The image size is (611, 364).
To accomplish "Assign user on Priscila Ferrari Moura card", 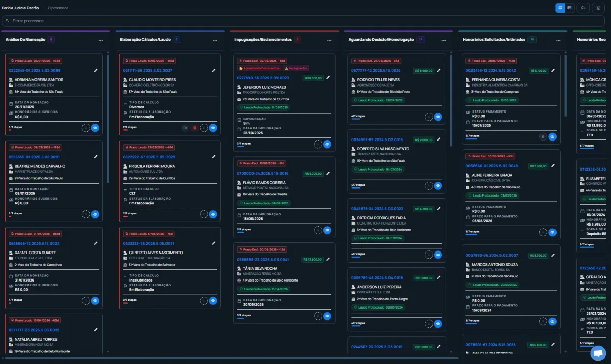I will pos(204,214).
